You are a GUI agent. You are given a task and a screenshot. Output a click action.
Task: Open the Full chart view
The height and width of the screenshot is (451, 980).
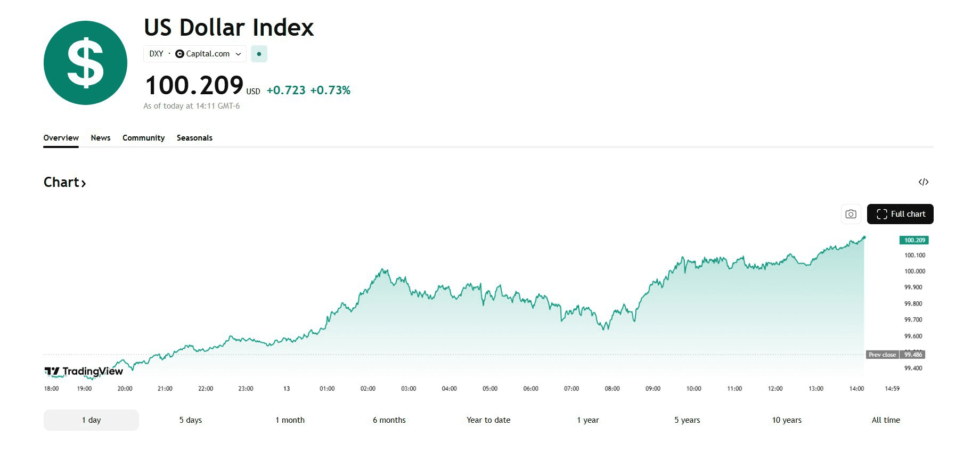[900, 214]
